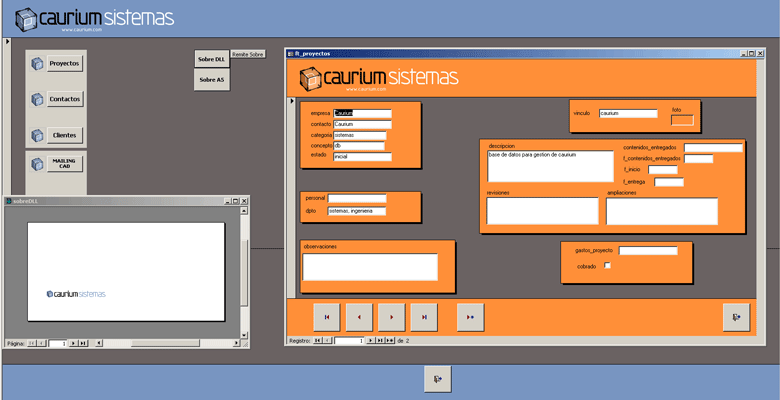Go to first record using orange bar button
The image size is (780, 400).
(327, 317)
